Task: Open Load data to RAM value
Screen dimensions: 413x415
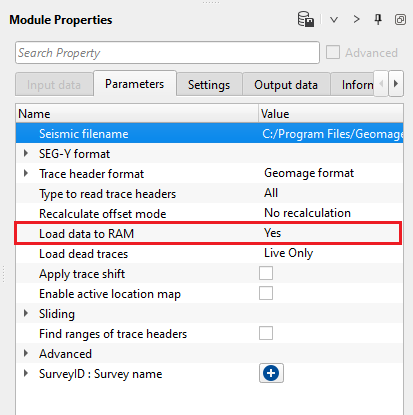Action: click(x=331, y=233)
